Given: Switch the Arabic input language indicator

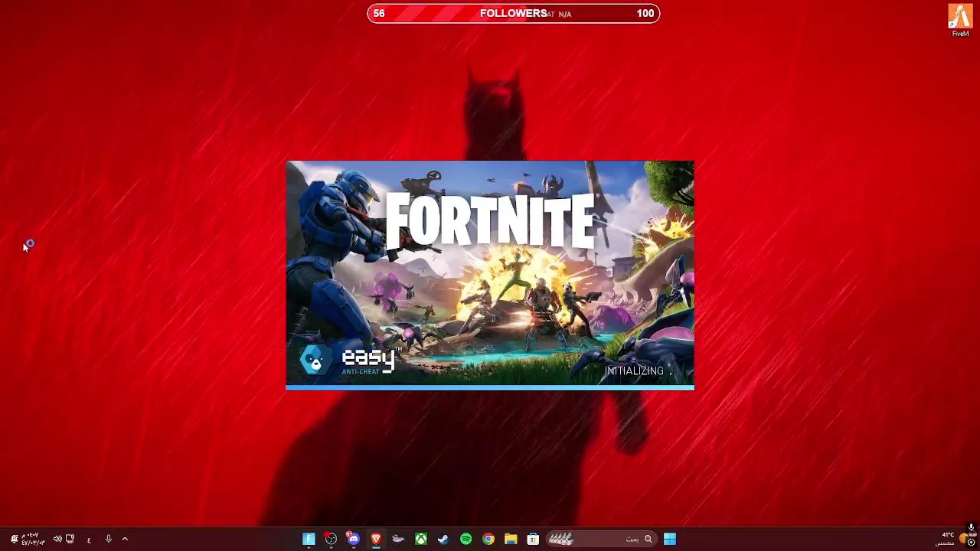Looking at the screenshot, I should [x=89, y=540].
